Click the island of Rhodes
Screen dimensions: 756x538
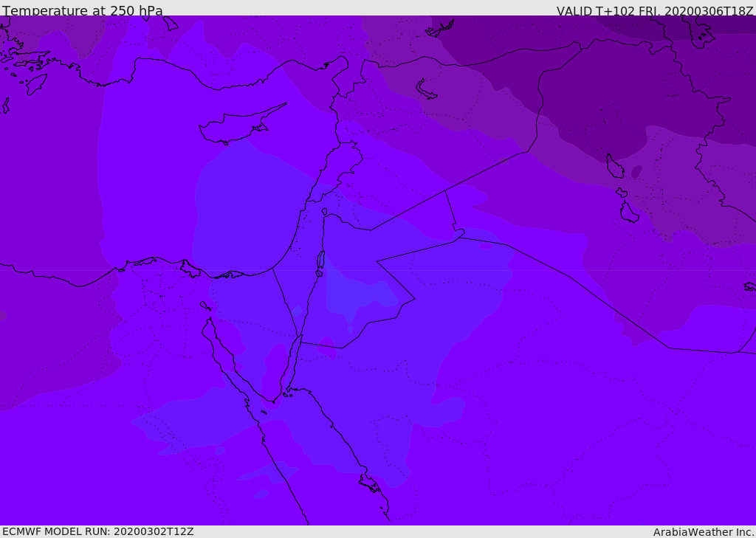click(x=35, y=84)
